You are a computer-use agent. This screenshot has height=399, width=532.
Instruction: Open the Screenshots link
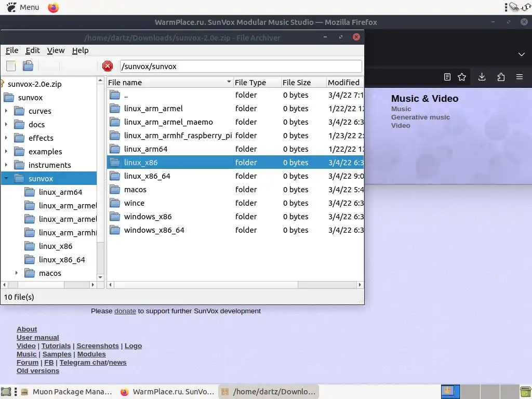click(x=97, y=345)
